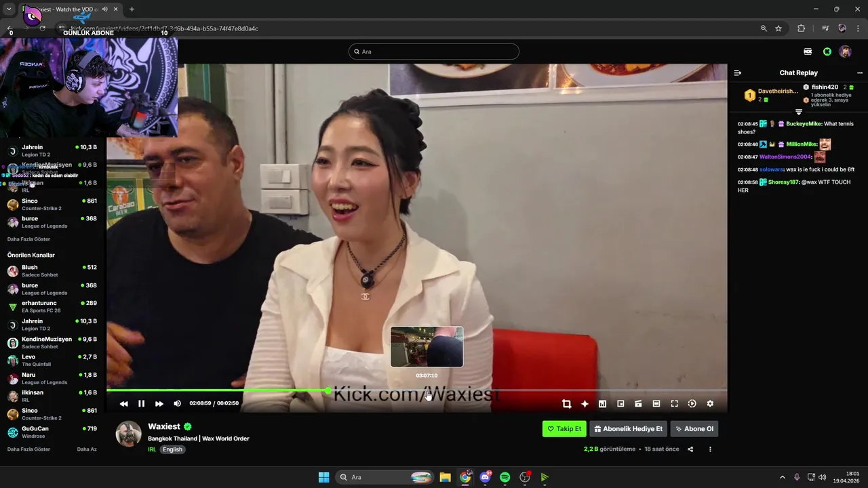Open the stats chart icon in the player
Viewport: 868px width, 488px height.
tap(602, 404)
